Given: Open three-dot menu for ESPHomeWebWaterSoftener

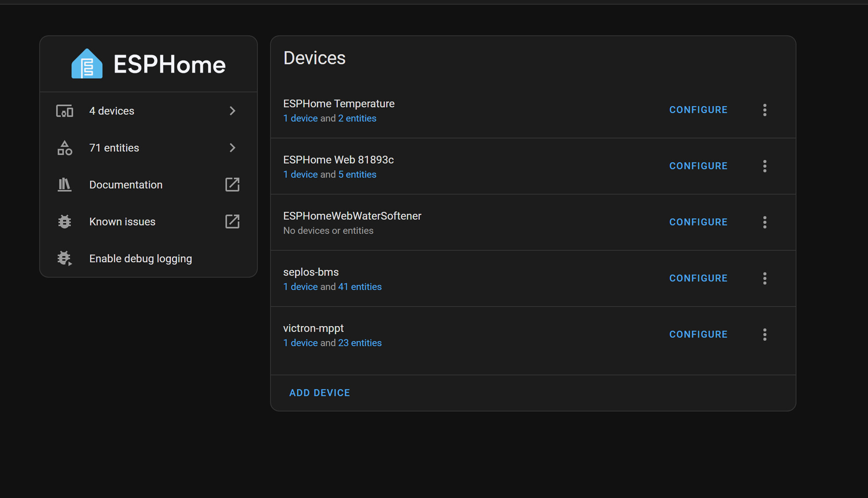Looking at the screenshot, I should (x=764, y=222).
